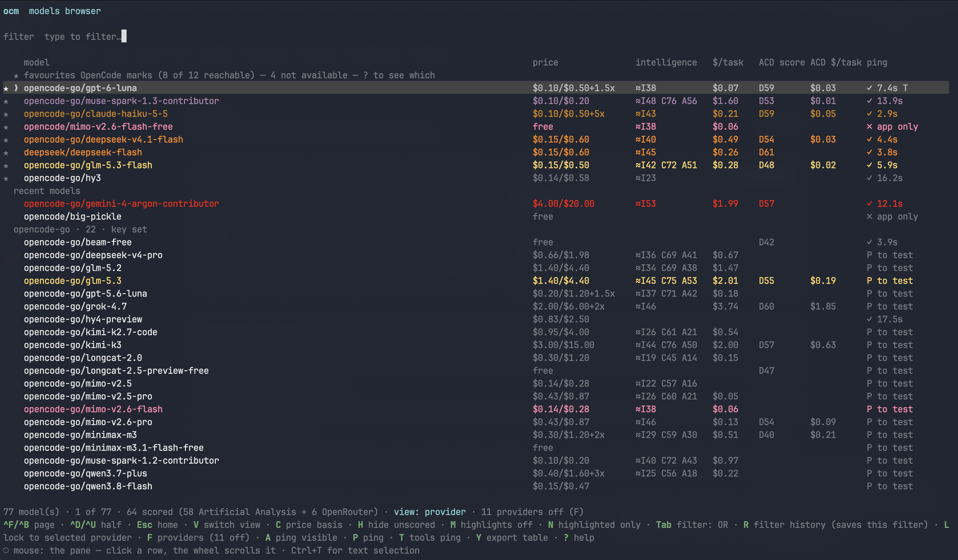Click the ping checkmark for gemini-4-argon-contributor

coord(869,204)
